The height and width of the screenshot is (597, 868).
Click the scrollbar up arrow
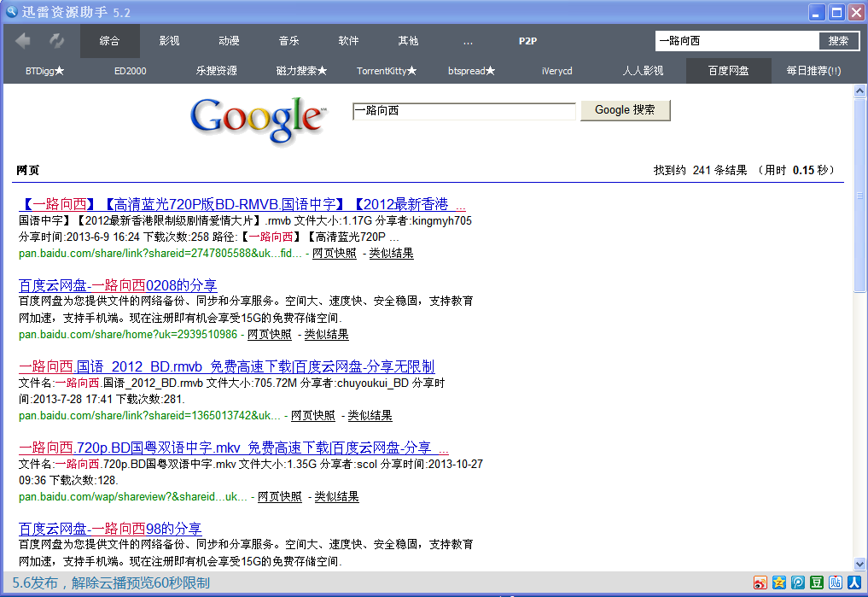[859, 91]
